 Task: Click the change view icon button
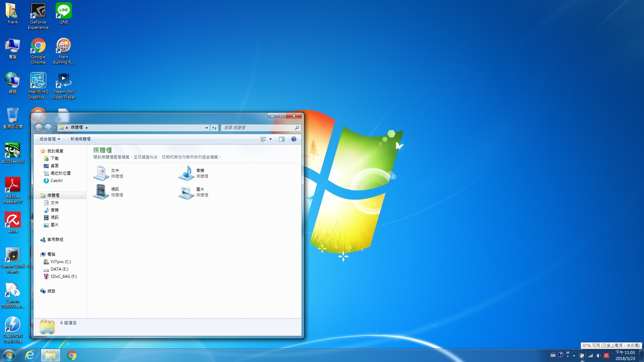[263, 139]
